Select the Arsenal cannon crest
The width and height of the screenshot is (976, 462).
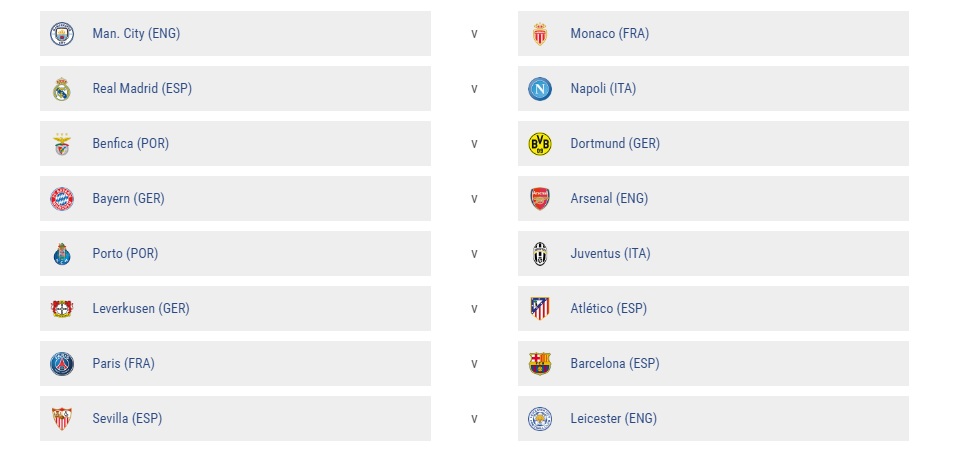(540, 199)
